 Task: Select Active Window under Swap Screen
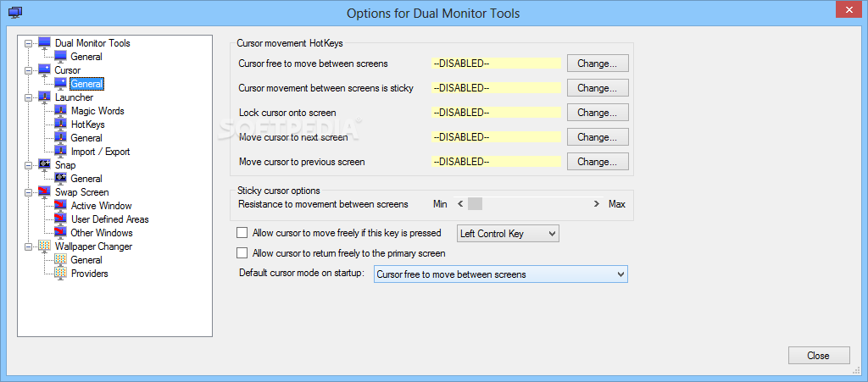click(101, 206)
